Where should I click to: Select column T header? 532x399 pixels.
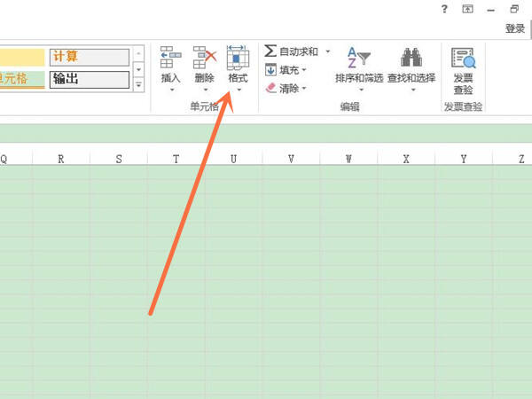point(176,159)
